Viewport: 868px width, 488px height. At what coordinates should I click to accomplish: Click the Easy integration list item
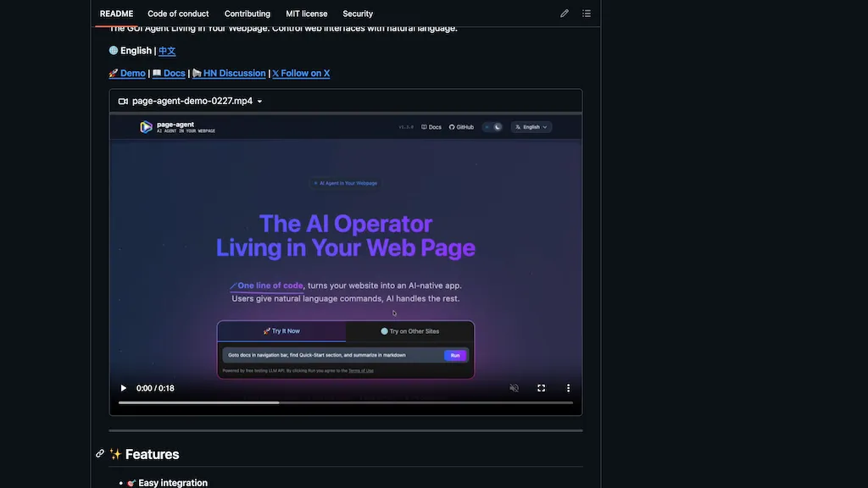[x=173, y=483]
